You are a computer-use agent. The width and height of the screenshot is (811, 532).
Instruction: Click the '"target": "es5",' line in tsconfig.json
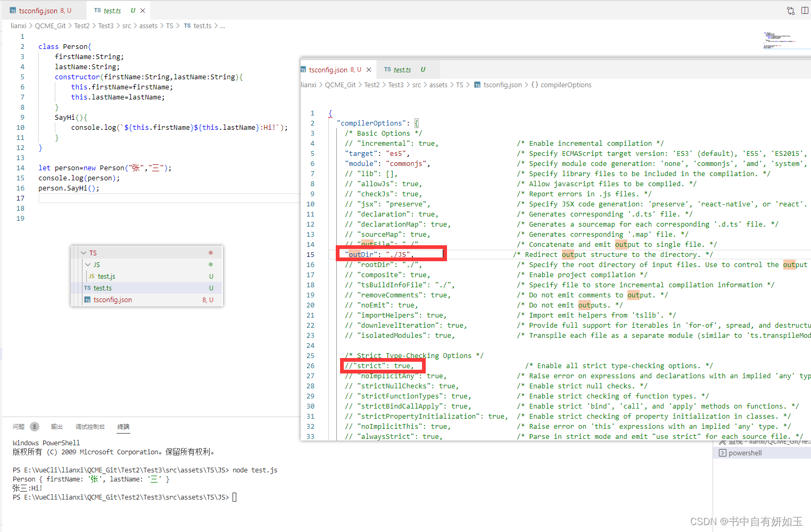pyautogui.click(x=377, y=154)
